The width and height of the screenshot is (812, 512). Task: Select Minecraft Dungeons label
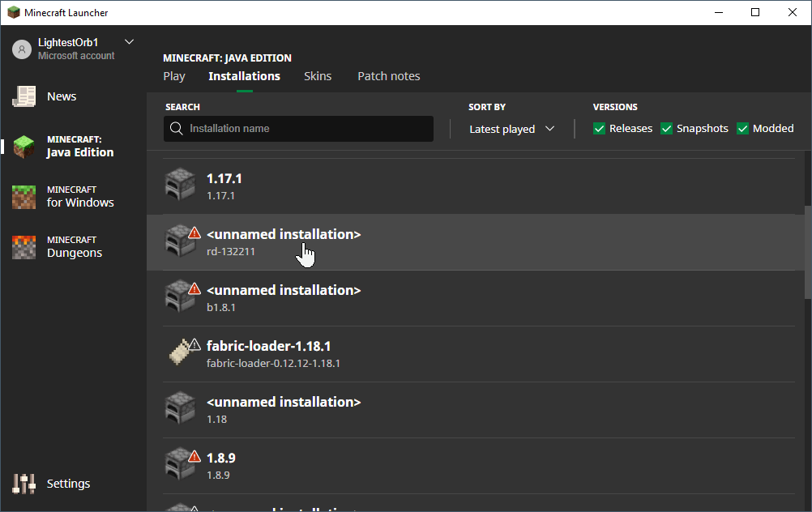tap(75, 247)
